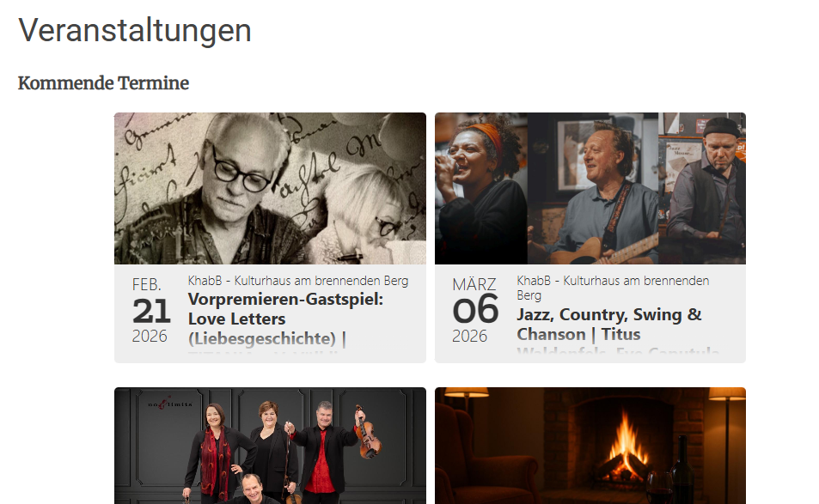The image size is (819, 504).
Task: Open the Love Letters event photo
Action: (270, 188)
